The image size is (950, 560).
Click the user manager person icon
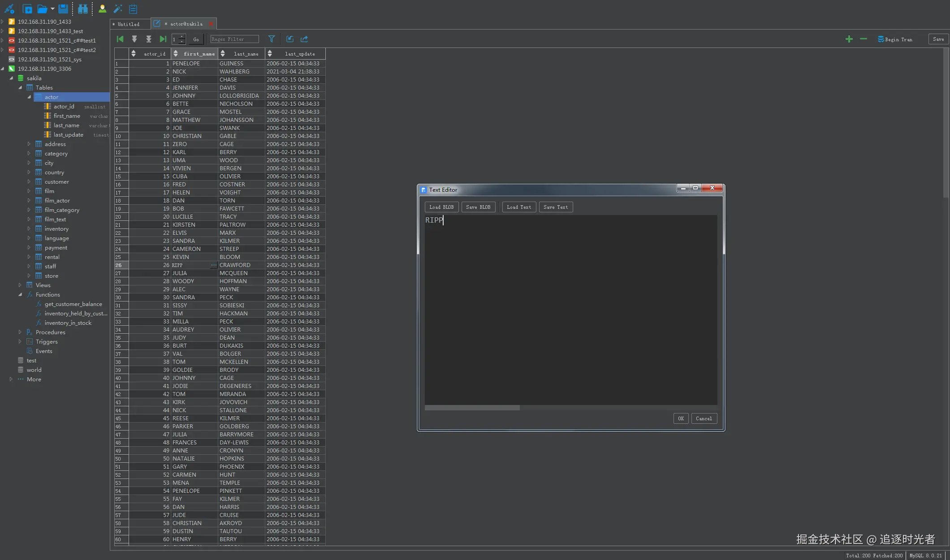tap(102, 9)
